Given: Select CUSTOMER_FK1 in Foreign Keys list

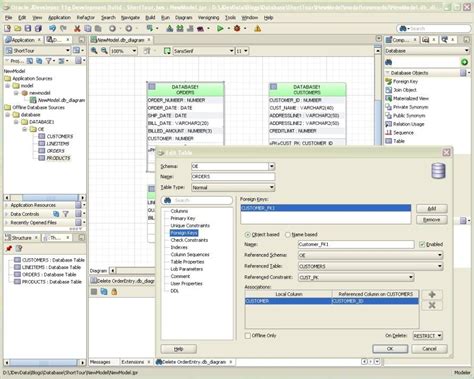Looking at the screenshot, I should [326, 208].
